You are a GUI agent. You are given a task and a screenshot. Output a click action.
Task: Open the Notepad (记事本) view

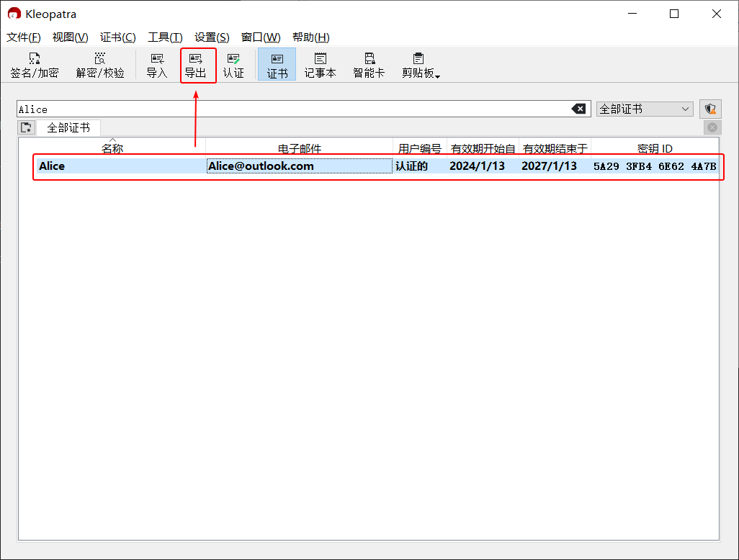coord(320,65)
